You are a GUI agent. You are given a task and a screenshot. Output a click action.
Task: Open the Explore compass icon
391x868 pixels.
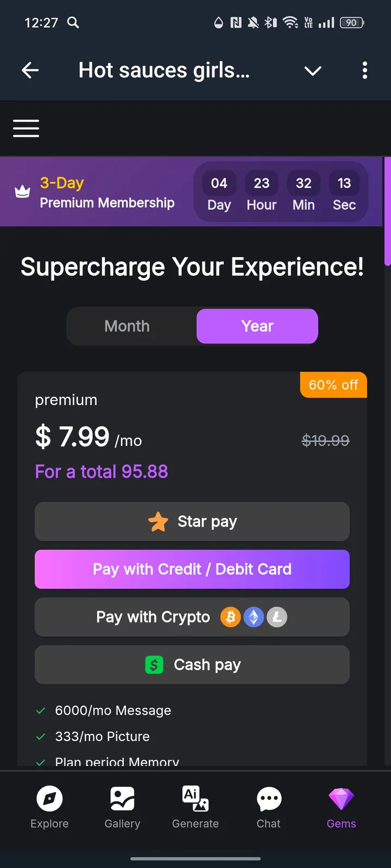click(49, 799)
